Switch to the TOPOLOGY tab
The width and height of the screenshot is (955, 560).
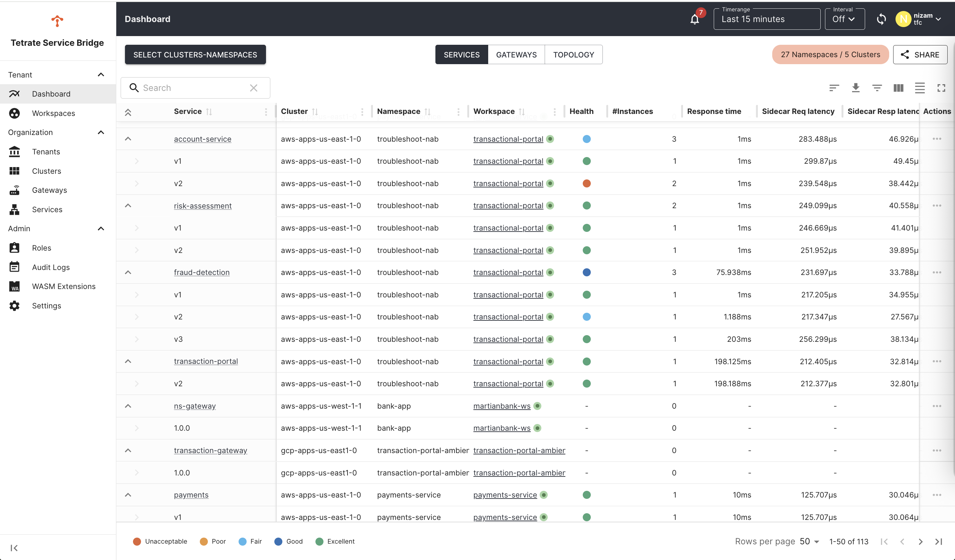573,54
